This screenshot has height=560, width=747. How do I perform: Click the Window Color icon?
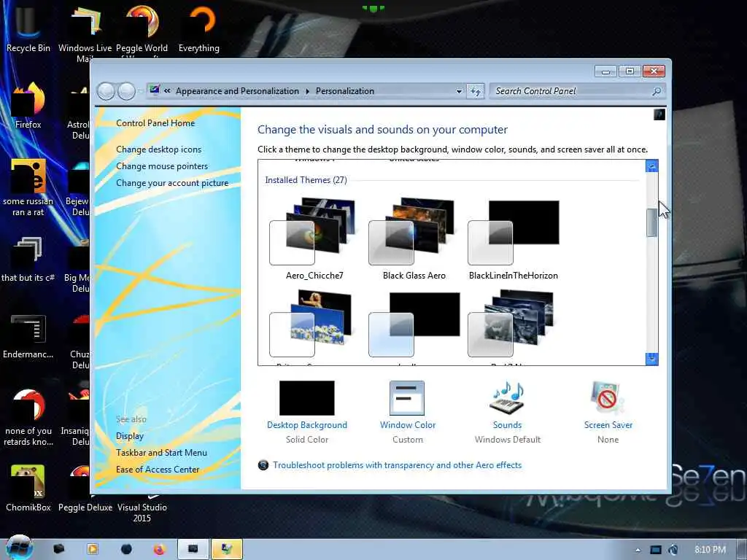coord(407,398)
